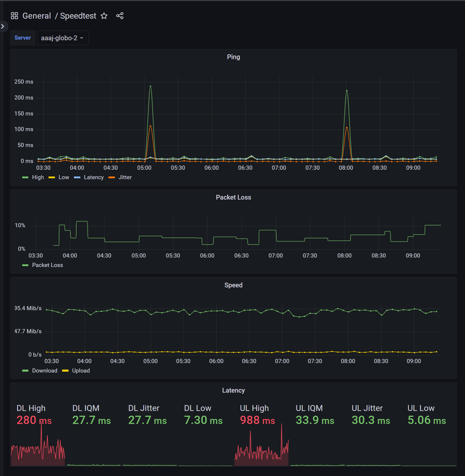
Task: Click the 06:00 time label under Speed chart
Action: [x=216, y=361]
